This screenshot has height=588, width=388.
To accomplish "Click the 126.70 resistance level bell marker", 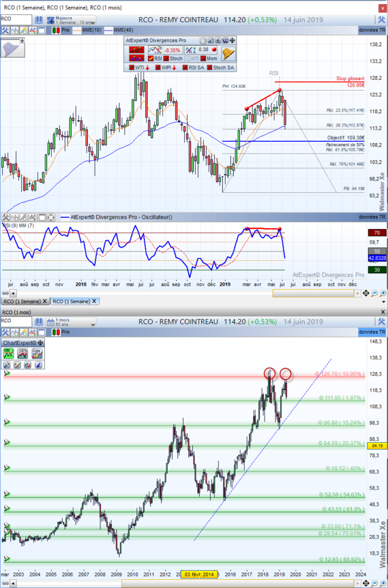I will 7,373.
